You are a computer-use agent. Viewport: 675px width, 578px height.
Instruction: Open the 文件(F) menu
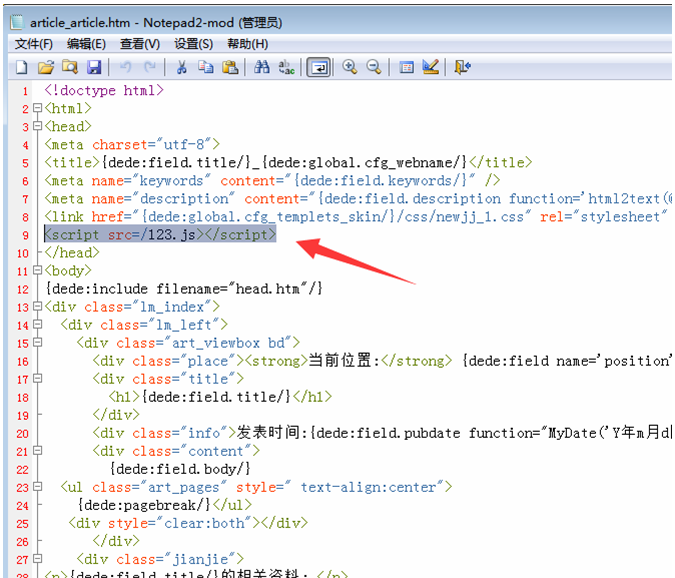coord(34,44)
